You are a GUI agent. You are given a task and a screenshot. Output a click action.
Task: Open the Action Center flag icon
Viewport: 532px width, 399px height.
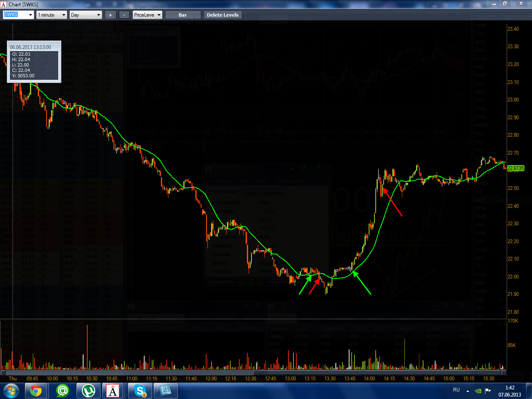[x=488, y=391]
